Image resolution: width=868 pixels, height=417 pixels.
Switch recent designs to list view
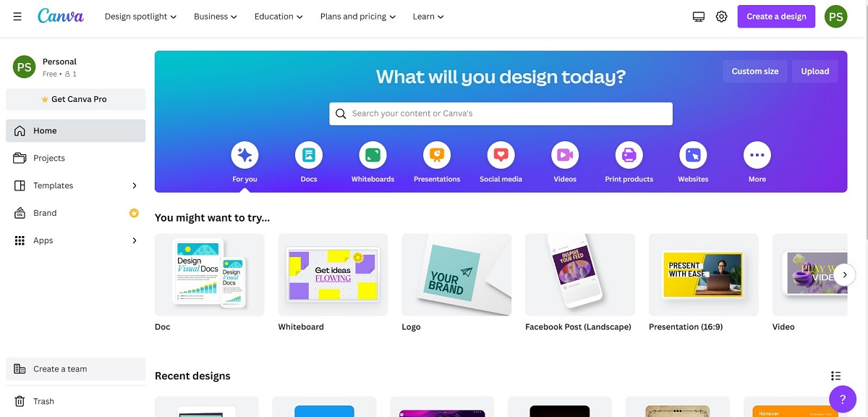[835, 376]
